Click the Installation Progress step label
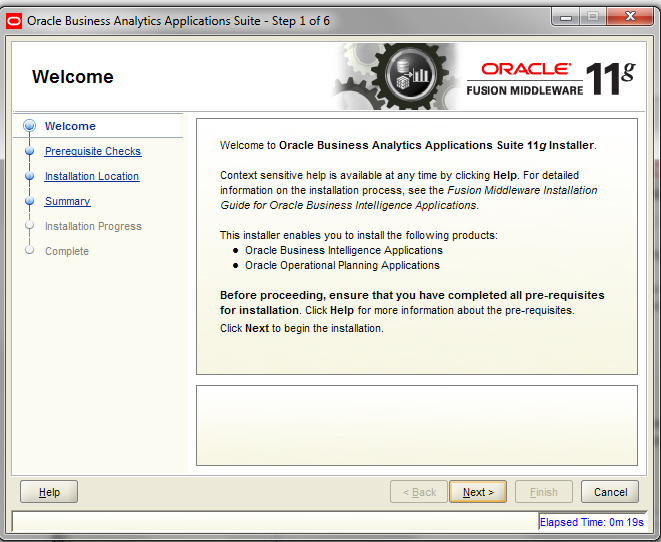 (x=93, y=226)
